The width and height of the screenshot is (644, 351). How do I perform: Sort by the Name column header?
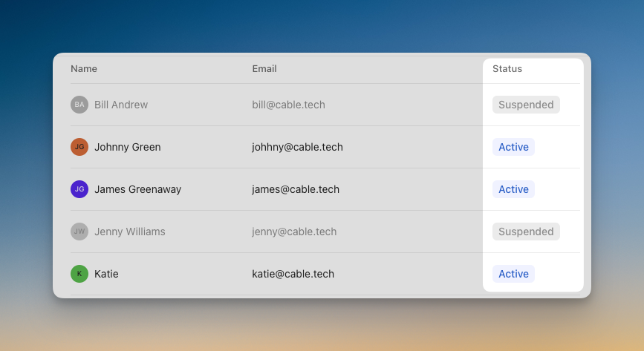84,69
